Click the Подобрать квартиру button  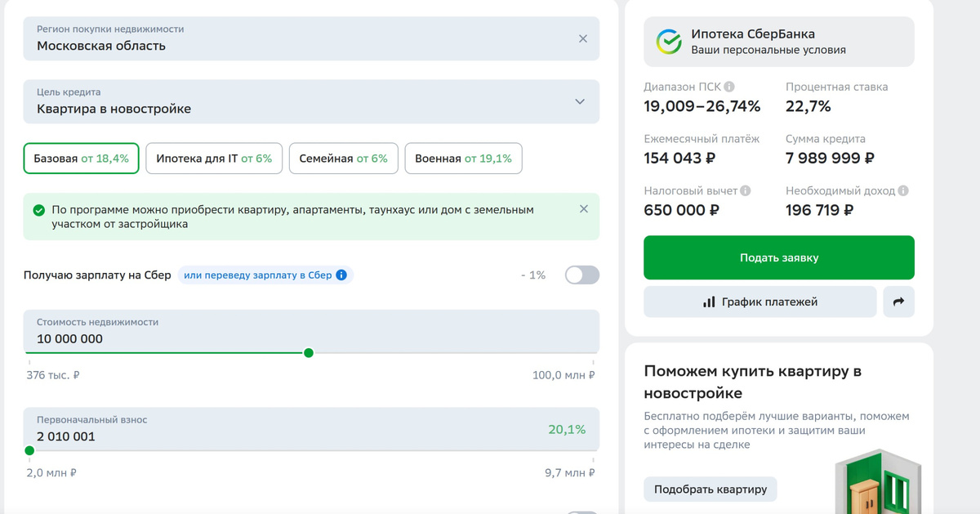pos(710,489)
